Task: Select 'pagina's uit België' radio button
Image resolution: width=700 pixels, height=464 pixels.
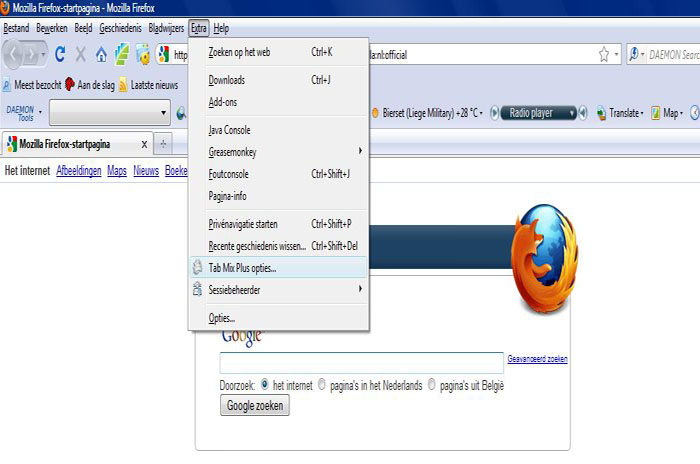Action: coord(431,384)
